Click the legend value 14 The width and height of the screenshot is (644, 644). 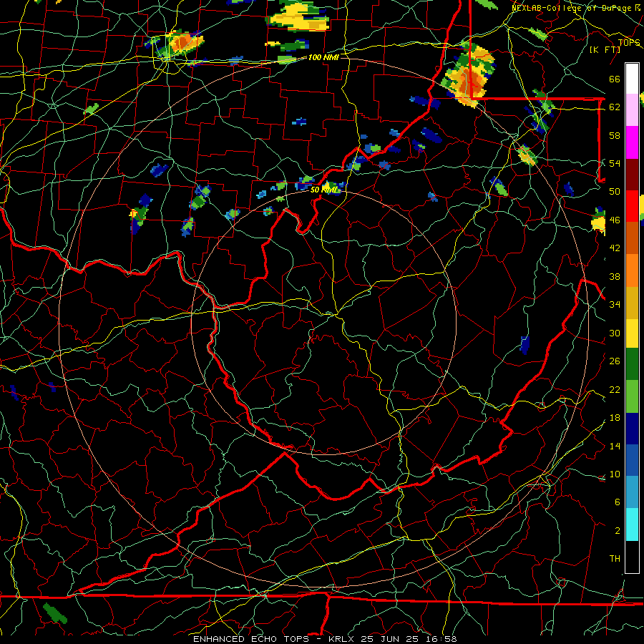click(615, 446)
